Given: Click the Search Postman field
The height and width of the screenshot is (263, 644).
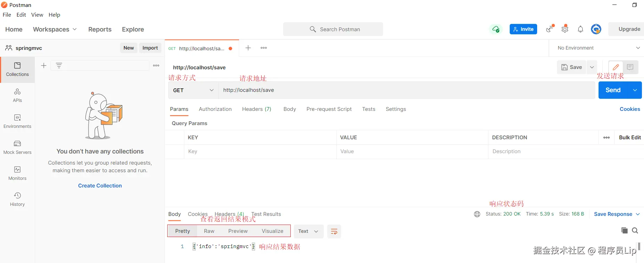Looking at the screenshot, I should (x=333, y=29).
